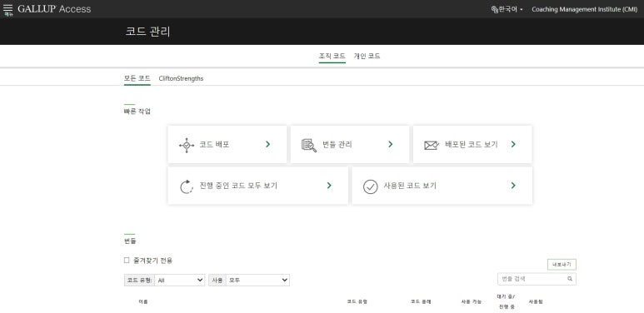Click the 내보내기 export button
Screen dimensions: 644x313
(562, 265)
